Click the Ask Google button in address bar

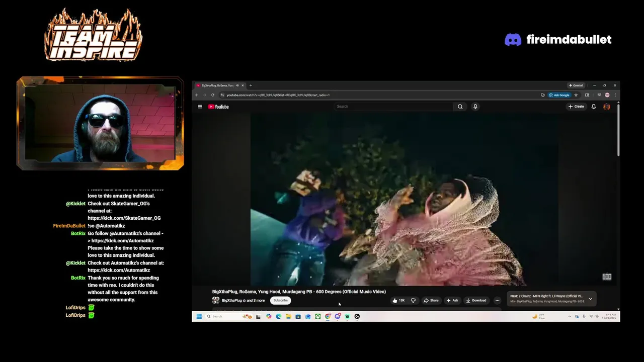[559, 95]
